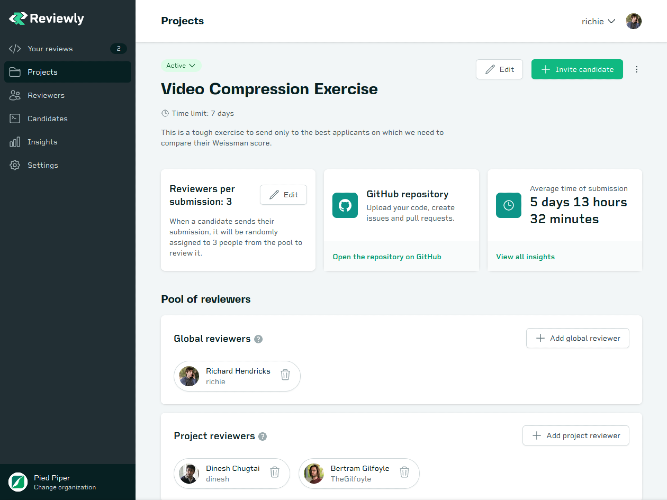Click Add global reviewer button
This screenshot has height=500, width=667.
(578, 338)
